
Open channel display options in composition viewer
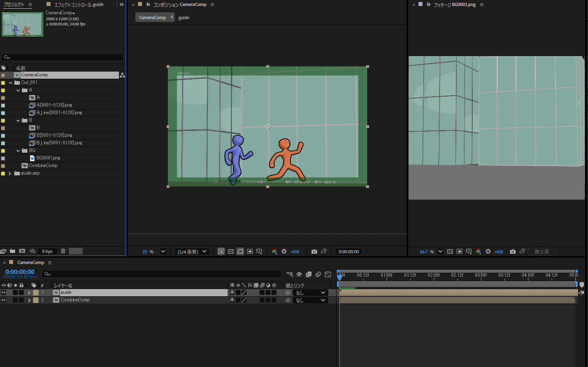[274, 252]
